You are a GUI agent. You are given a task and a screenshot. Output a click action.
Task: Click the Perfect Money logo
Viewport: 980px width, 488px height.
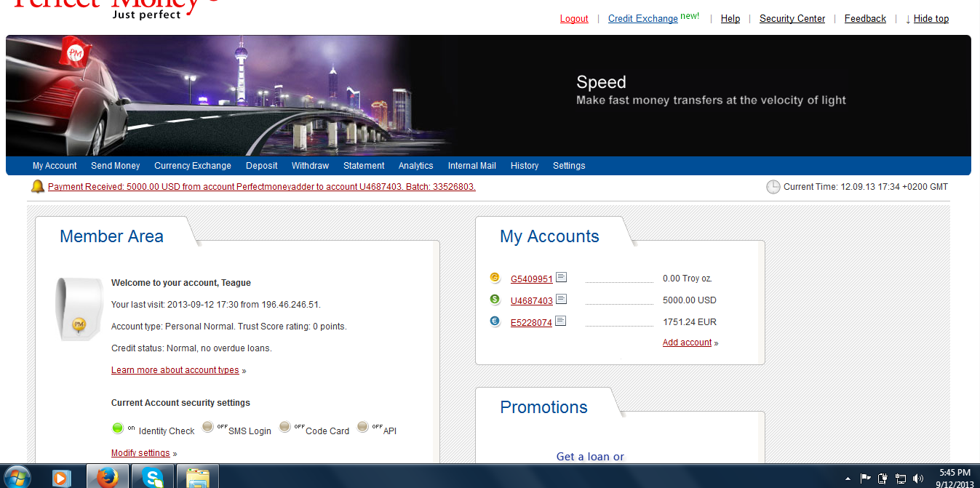click(x=116, y=9)
